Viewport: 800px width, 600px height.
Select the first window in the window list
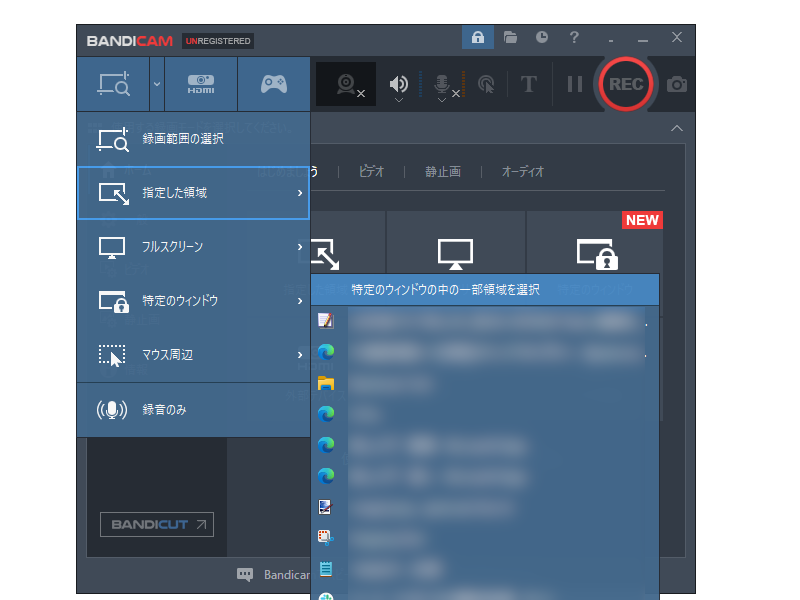[450, 320]
